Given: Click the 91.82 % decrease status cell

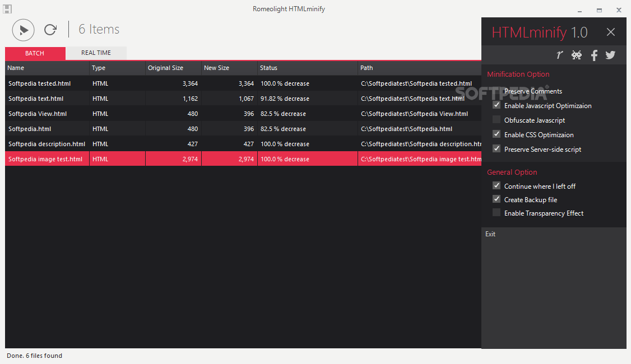Looking at the screenshot, I should coord(285,99).
